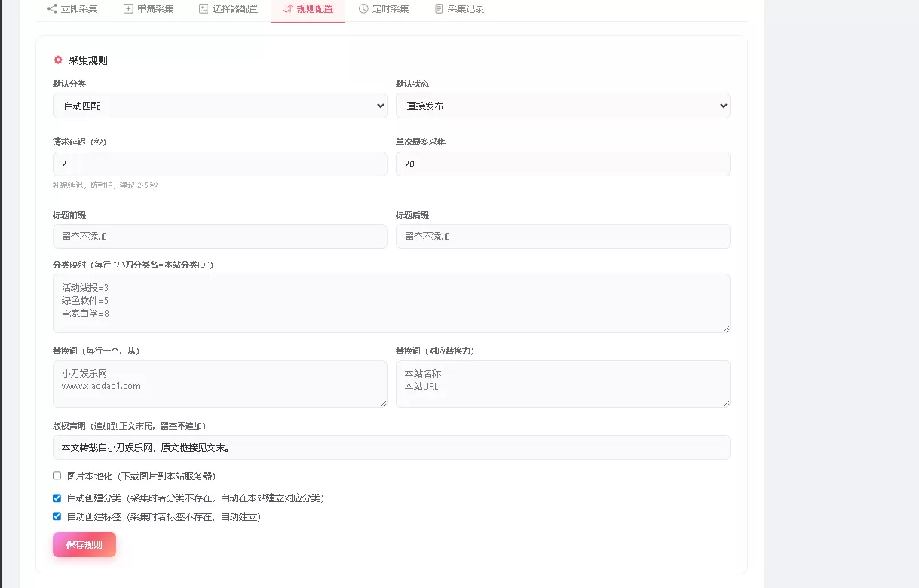Click the 请求延迟 input showing value 2
The image size is (919, 588).
(219, 164)
